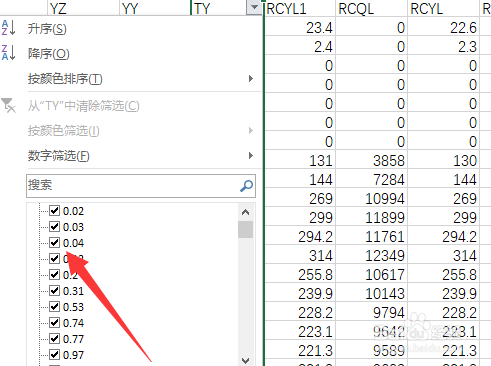Click filter list scroll down arrow
The image size is (491, 366).
click(246, 360)
